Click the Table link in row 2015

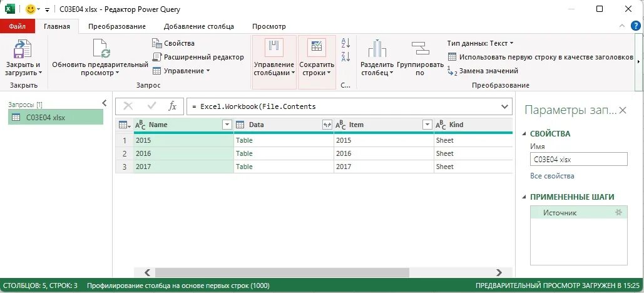coord(244,140)
